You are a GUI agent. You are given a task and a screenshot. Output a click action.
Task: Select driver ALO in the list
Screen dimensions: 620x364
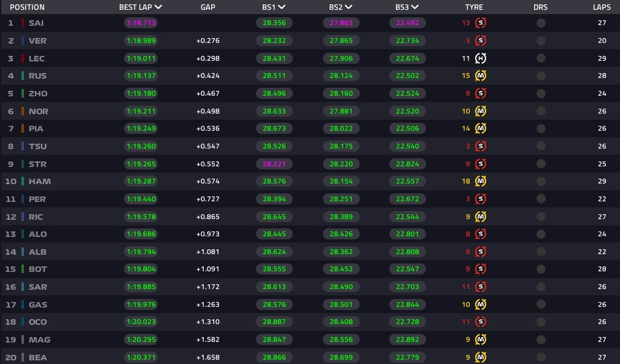(x=37, y=234)
